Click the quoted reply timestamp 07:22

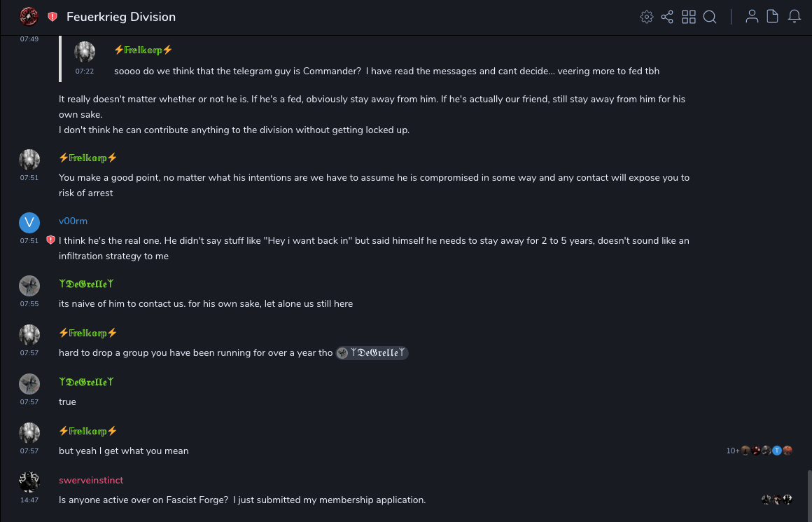tap(85, 71)
